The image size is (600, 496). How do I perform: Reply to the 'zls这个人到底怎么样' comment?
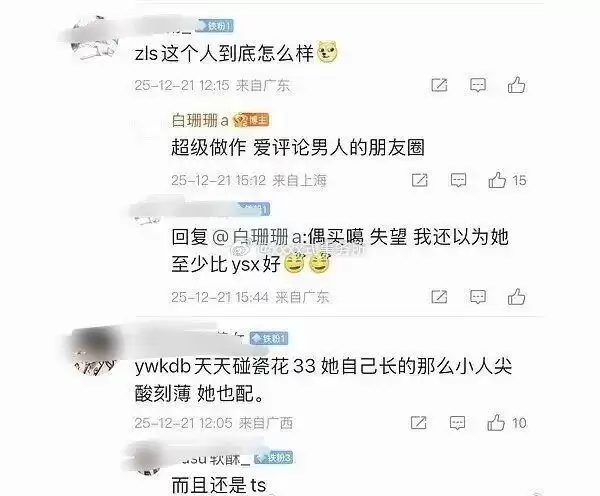pos(478,85)
